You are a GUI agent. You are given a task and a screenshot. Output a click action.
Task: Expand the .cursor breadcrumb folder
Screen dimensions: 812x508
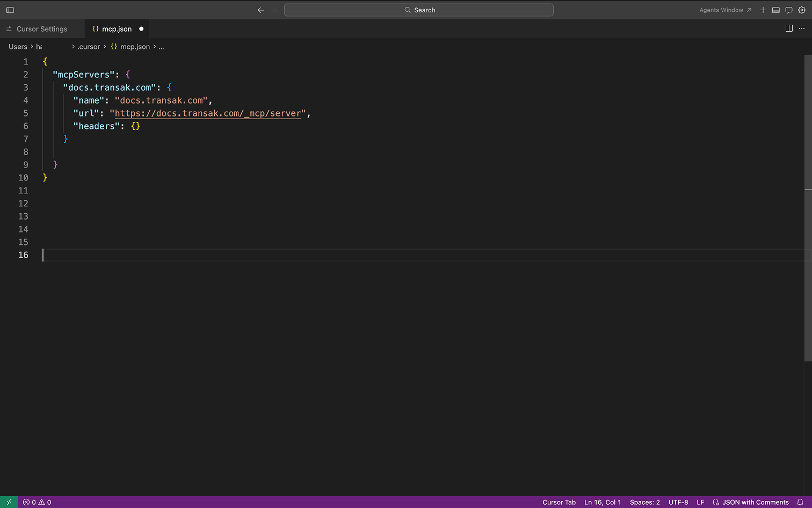pos(89,47)
